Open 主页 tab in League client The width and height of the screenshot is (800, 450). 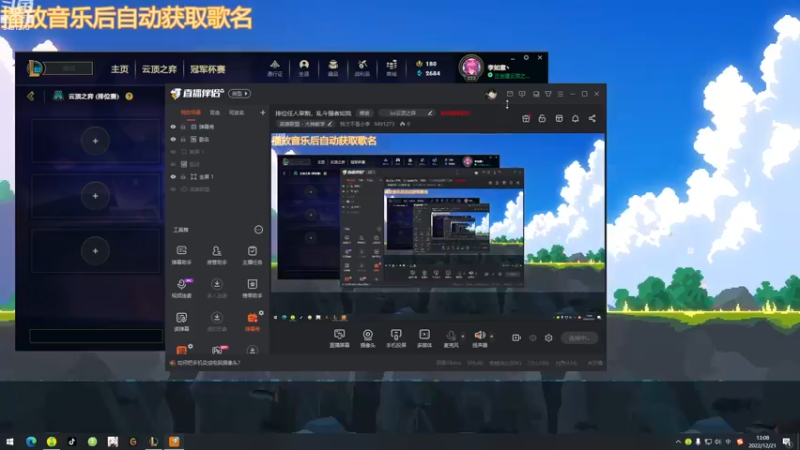pos(120,69)
